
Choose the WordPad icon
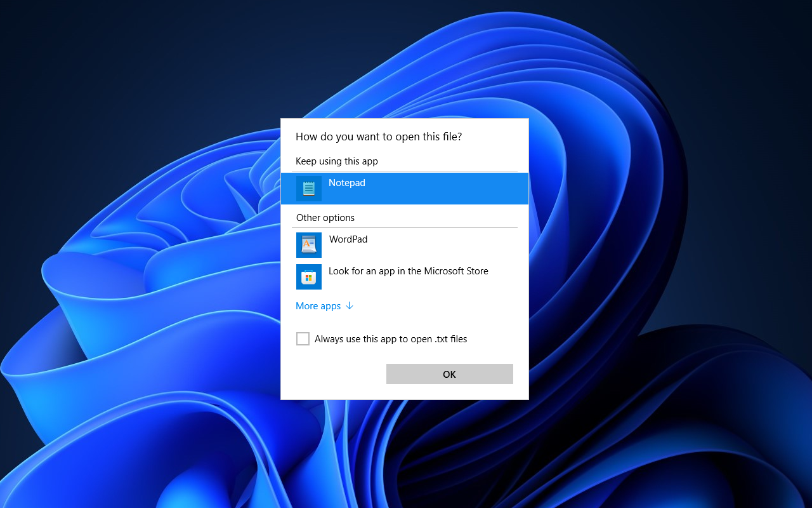point(309,245)
